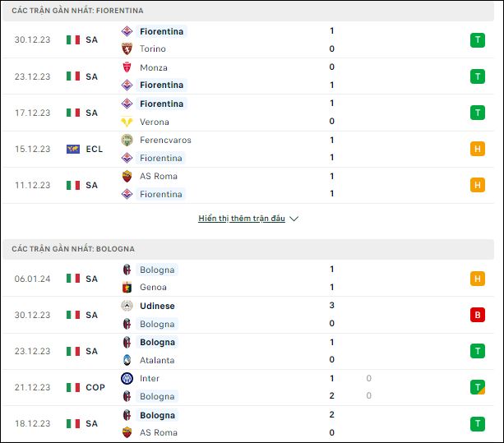Viewport: 504px width, 443px height.
Task: Select the Udinese club logo
Action: pos(127,306)
